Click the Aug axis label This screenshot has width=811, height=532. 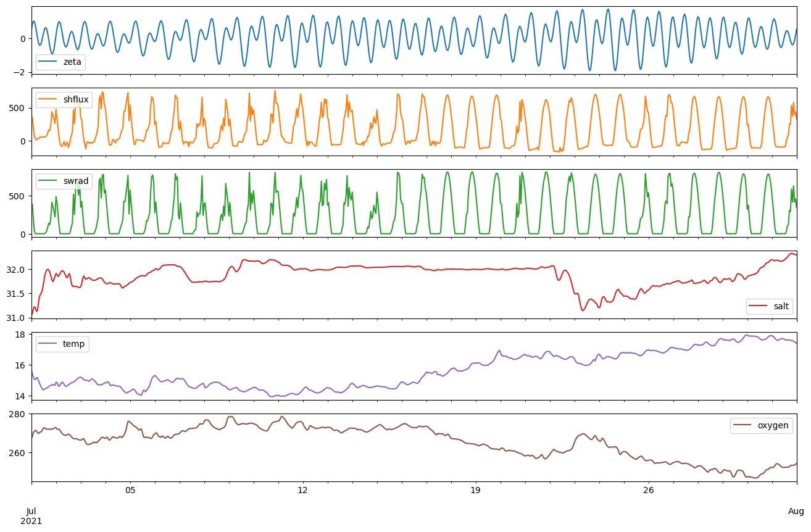coord(796,511)
